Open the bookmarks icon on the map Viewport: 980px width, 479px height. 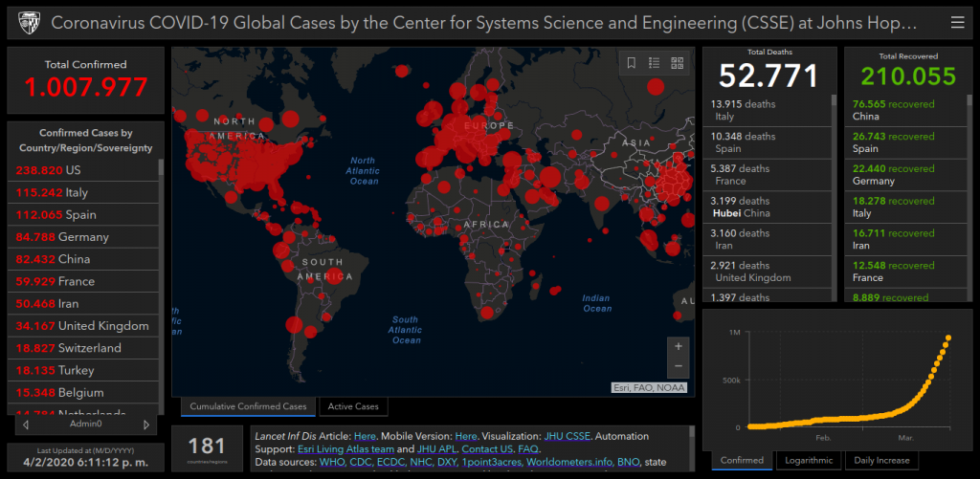pos(632,63)
